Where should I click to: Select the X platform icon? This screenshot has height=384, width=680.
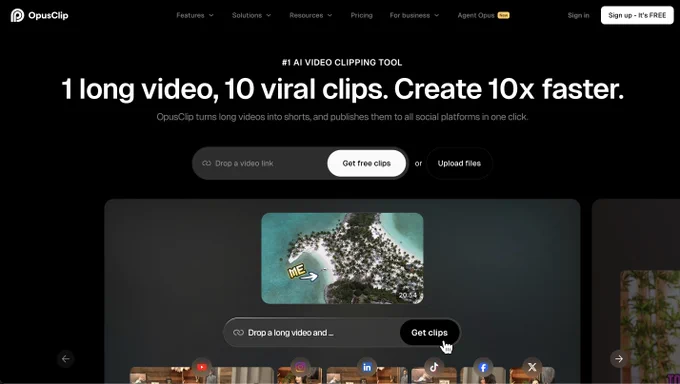click(x=532, y=367)
